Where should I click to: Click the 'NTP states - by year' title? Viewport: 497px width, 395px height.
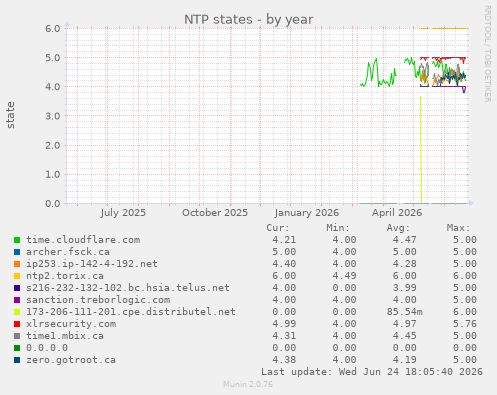point(249,20)
